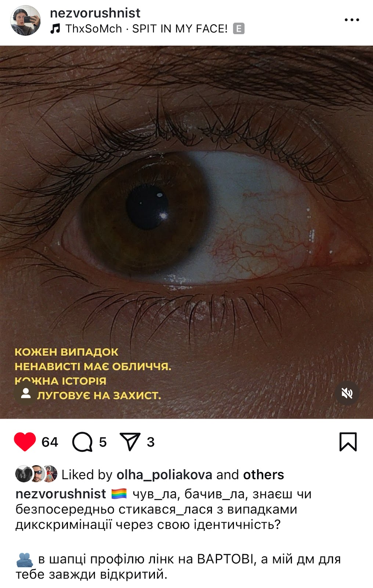Open the 5 comments count
The height and width of the screenshot is (588, 373).
pos(103,442)
